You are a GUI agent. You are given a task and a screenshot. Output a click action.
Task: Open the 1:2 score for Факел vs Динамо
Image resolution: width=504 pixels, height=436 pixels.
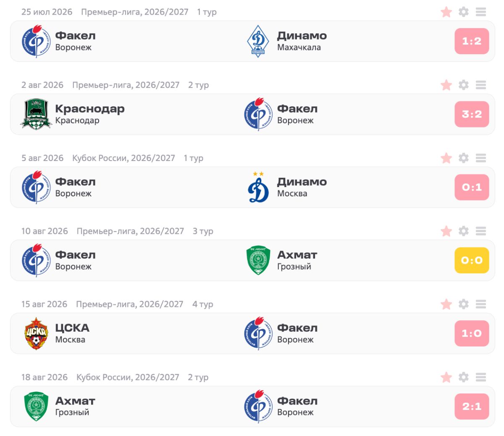pyautogui.click(x=472, y=41)
